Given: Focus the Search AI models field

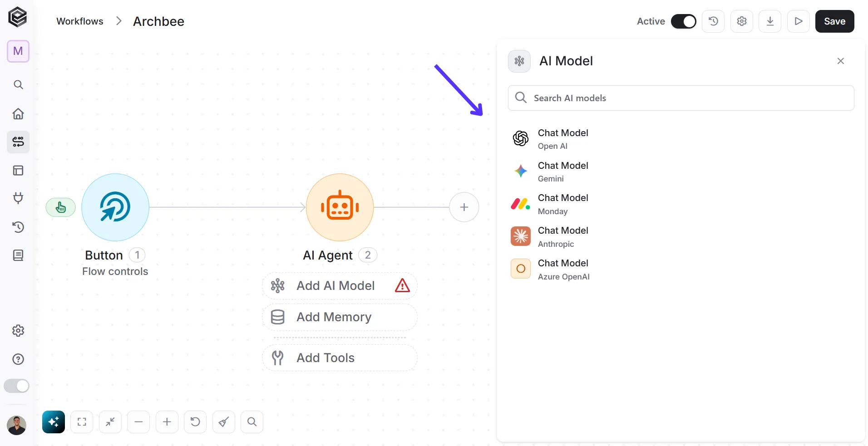Looking at the screenshot, I should click(681, 98).
